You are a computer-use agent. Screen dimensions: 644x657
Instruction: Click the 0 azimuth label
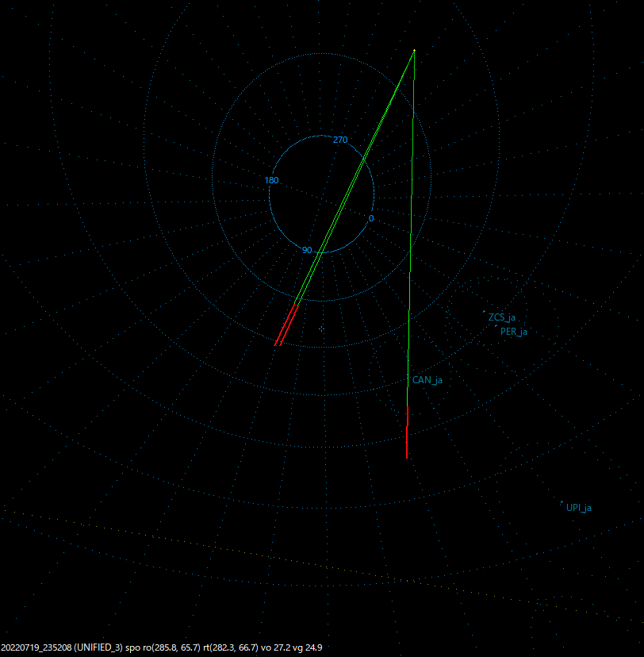(369, 217)
